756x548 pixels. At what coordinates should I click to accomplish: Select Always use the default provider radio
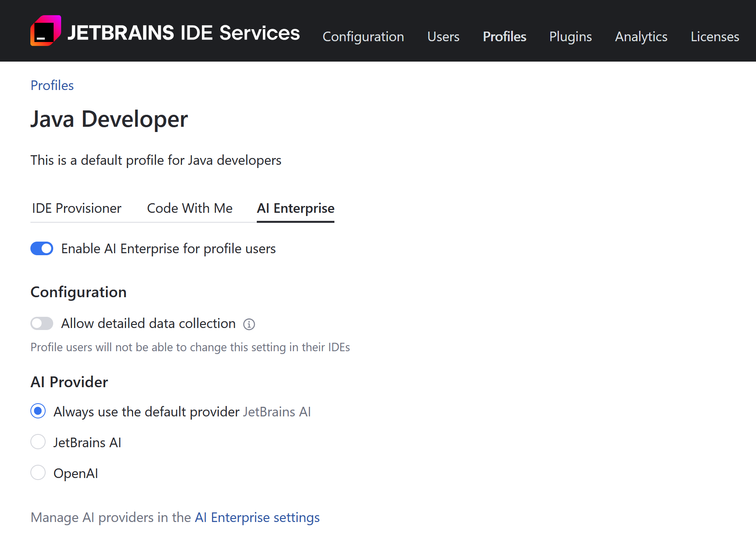pos(38,411)
